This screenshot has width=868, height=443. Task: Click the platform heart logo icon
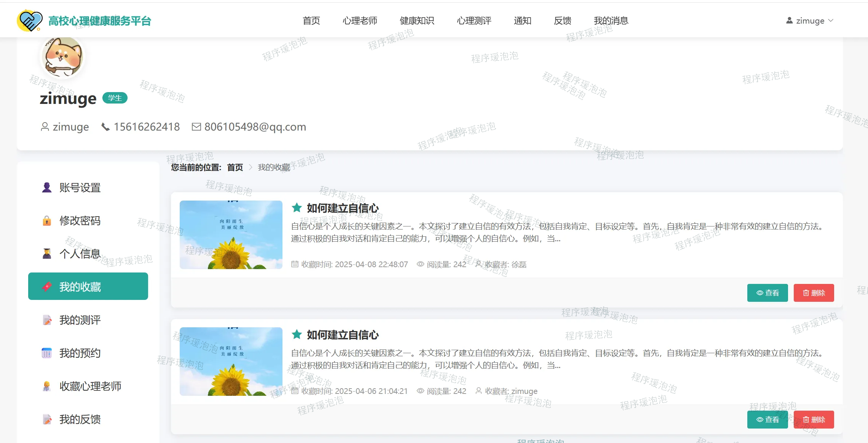(30, 21)
